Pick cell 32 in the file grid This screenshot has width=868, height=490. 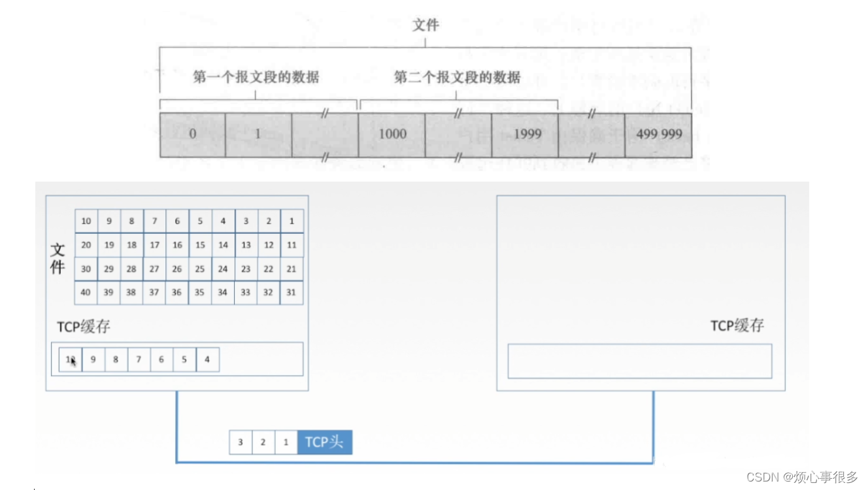coord(269,293)
